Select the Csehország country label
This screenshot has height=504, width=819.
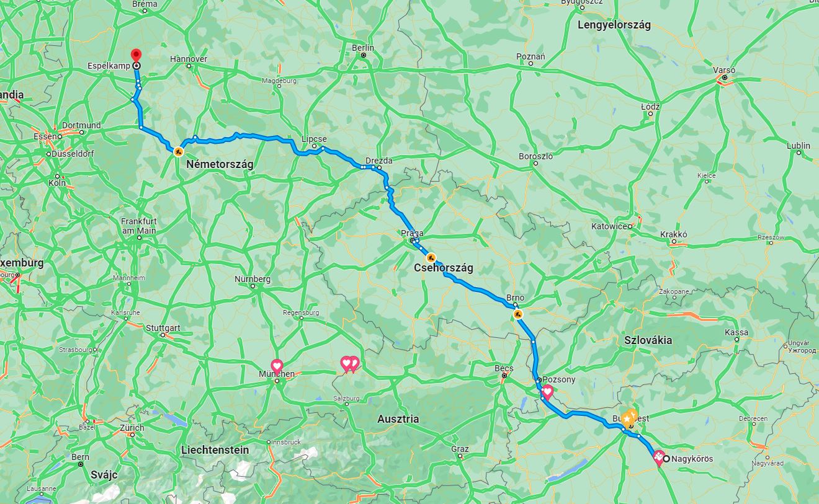click(x=444, y=268)
